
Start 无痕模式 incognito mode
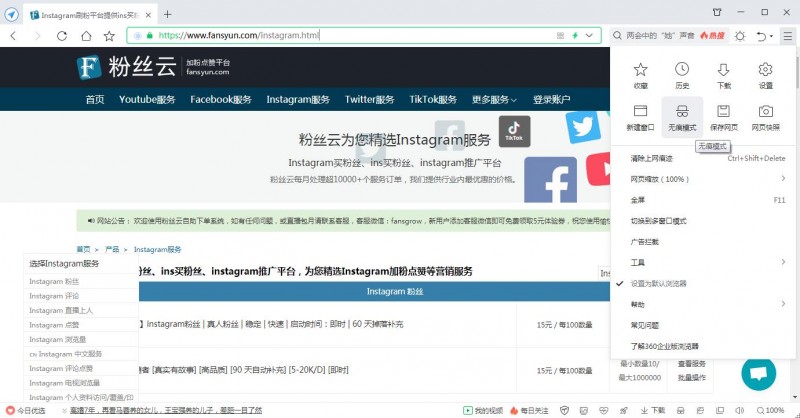click(x=682, y=117)
